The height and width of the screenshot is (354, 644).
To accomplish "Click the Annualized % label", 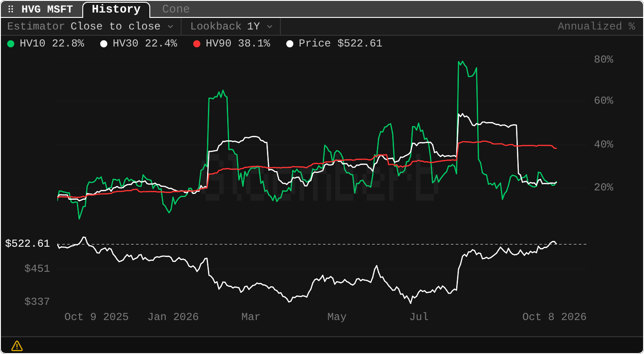I will (596, 26).
